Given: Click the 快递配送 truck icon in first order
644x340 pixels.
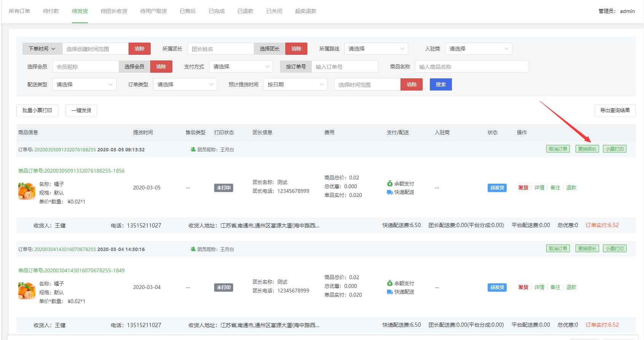Looking at the screenshot, I should (390, 192).
